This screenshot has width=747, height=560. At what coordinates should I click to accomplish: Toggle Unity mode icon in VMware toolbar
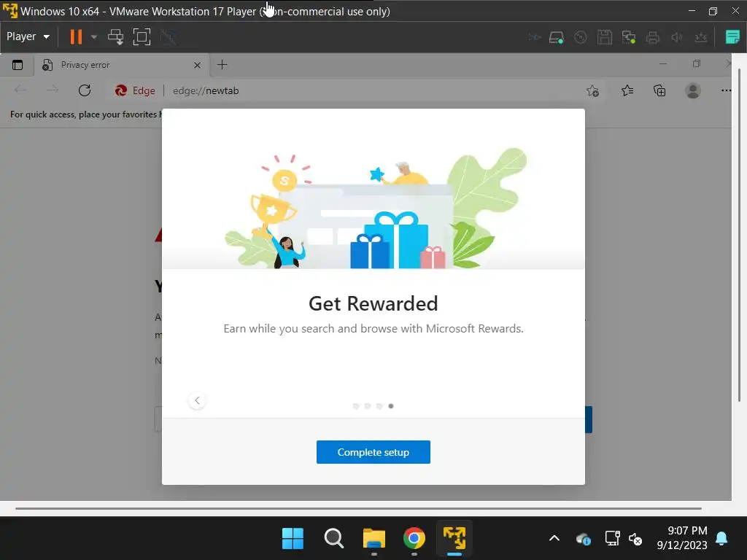coord(168,36)
